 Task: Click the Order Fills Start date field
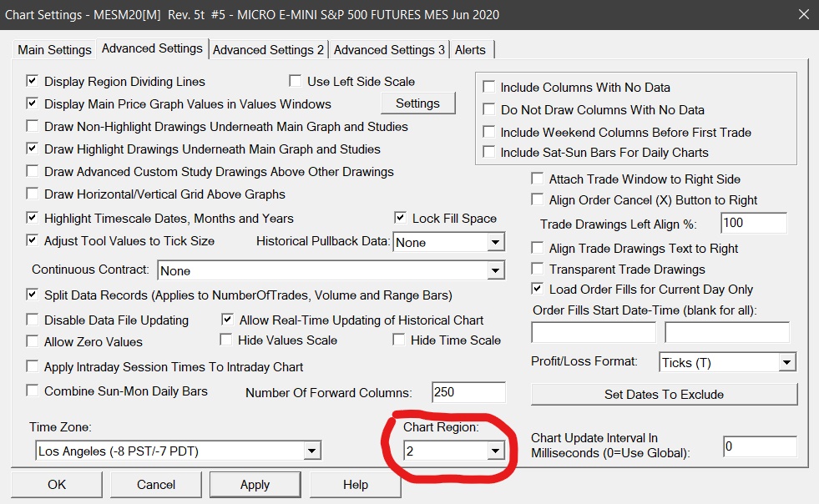(594, 332)
